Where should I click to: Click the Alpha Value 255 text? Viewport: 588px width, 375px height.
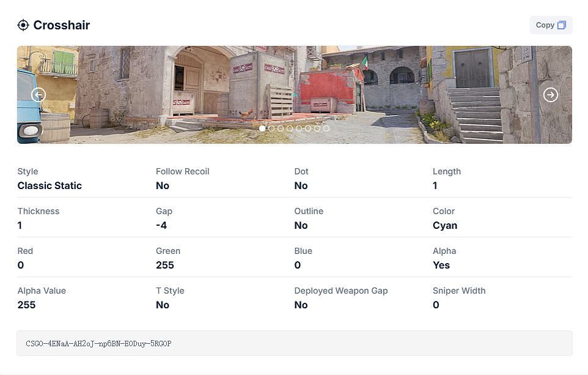coord(27,305)
